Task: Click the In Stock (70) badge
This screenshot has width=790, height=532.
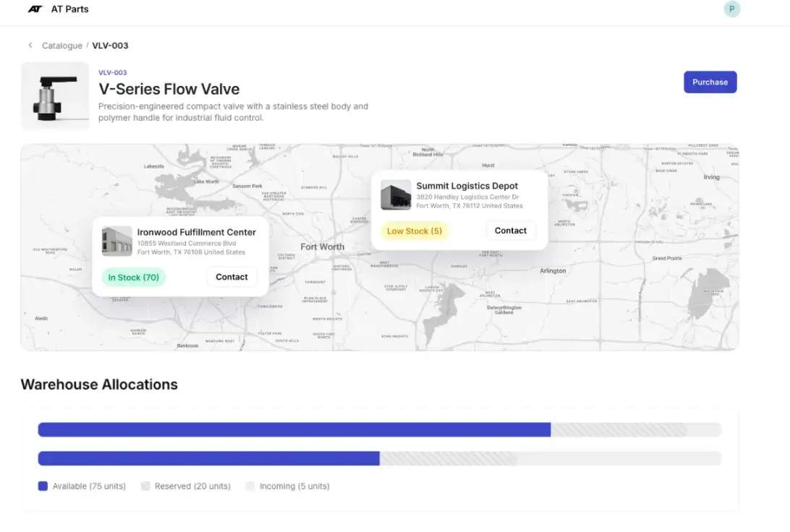Action: point(134,278)
